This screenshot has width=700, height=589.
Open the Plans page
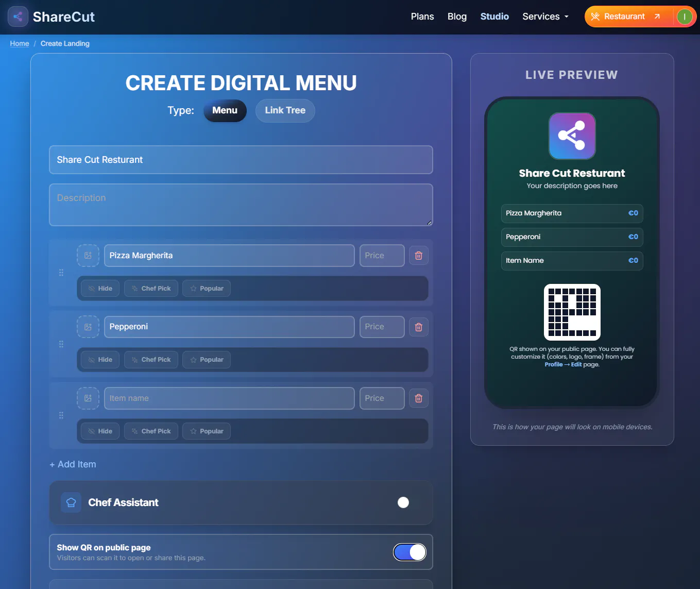422,16
